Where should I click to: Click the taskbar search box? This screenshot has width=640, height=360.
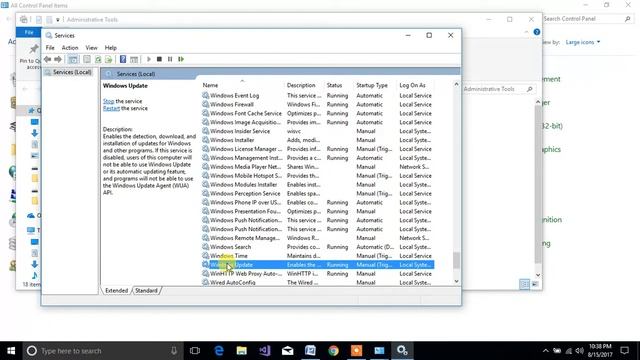tap(103, 351)
